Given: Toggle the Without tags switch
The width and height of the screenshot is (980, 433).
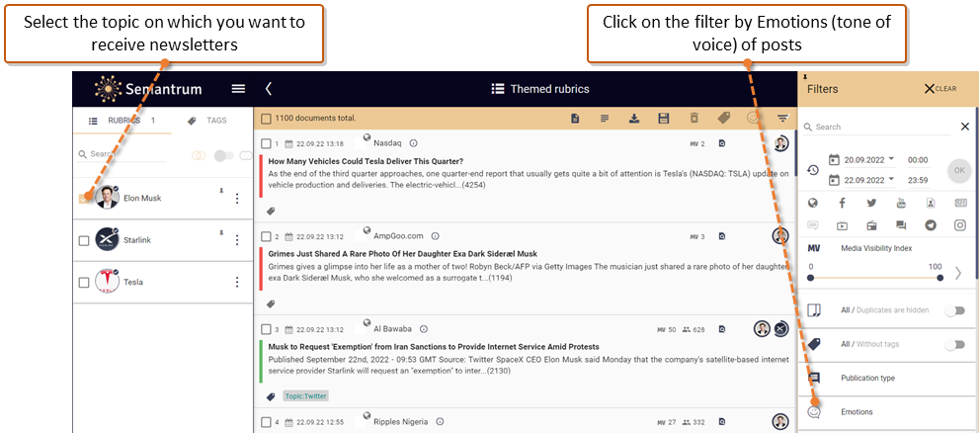Looking at the screenshot, I should pos(954,344).
